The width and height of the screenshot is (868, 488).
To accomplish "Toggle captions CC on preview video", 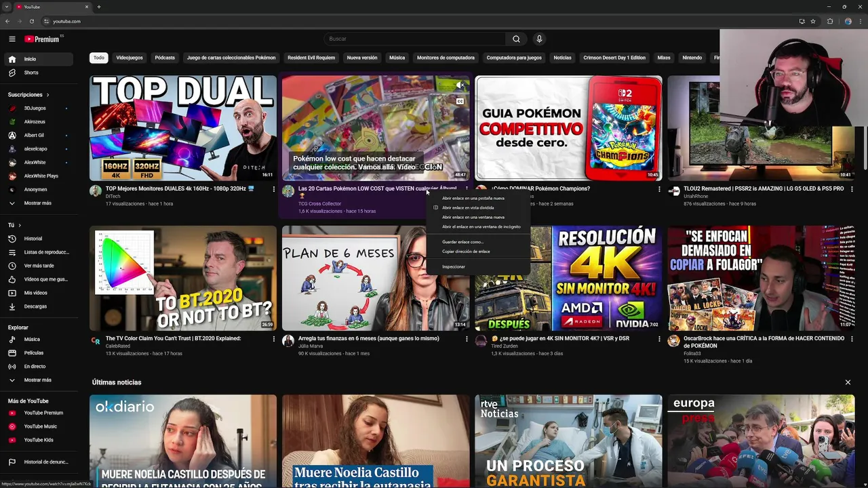I will (x=460, y=102).
